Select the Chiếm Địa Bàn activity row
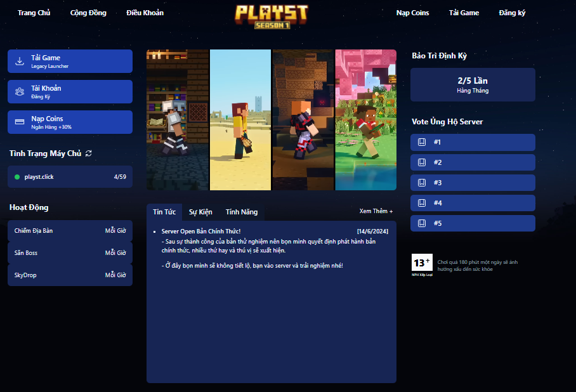 (x=70, y=231)
